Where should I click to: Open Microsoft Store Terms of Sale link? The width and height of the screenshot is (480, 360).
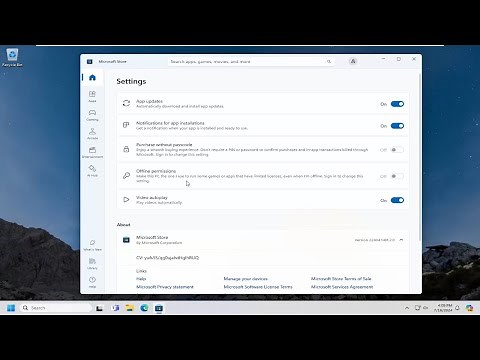[x=341, y=279]
